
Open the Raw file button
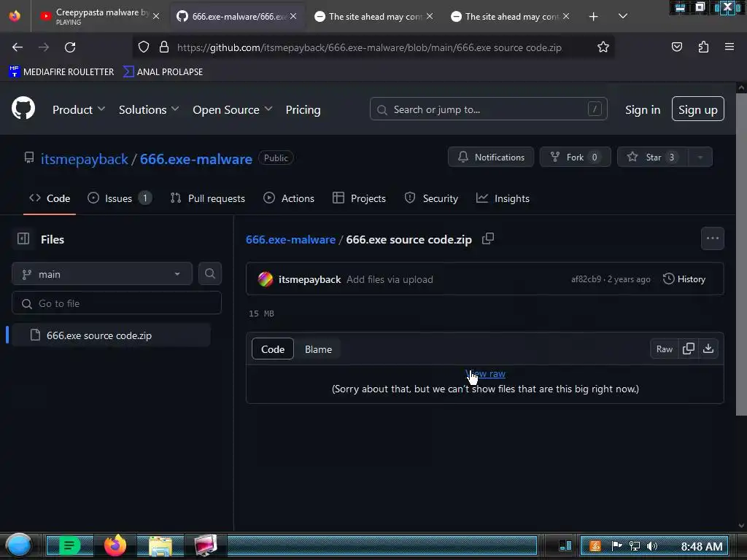click(664, 349)
